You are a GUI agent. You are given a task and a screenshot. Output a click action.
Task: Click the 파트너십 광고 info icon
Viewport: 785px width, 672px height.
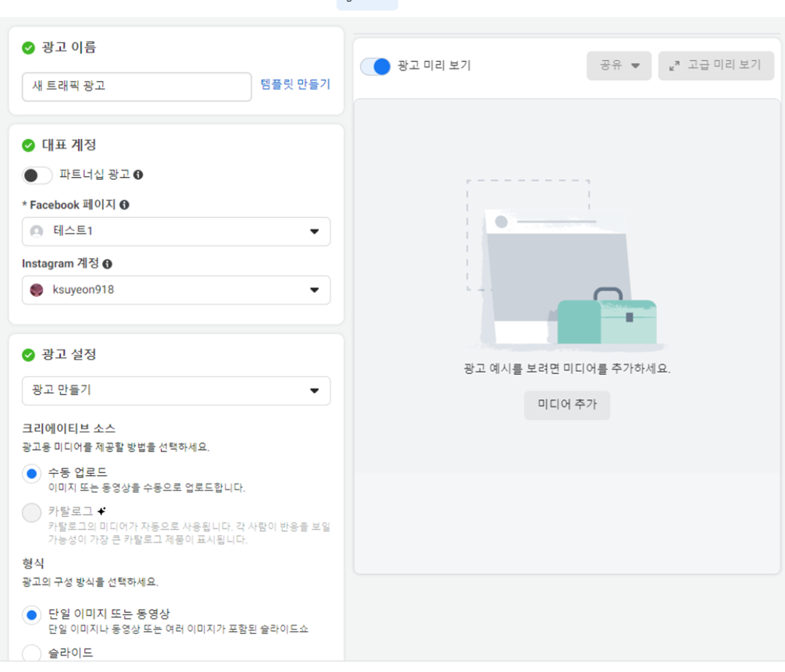coord(138,174)
